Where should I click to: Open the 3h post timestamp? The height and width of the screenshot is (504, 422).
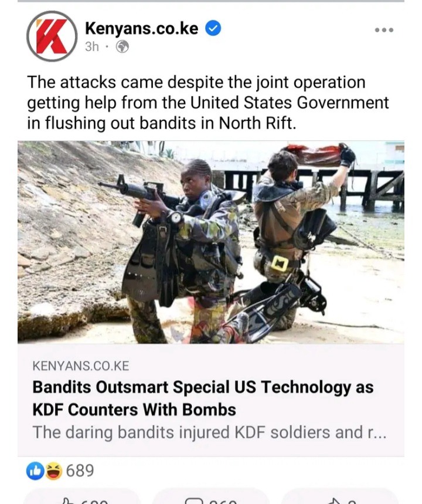click(92, 47)
